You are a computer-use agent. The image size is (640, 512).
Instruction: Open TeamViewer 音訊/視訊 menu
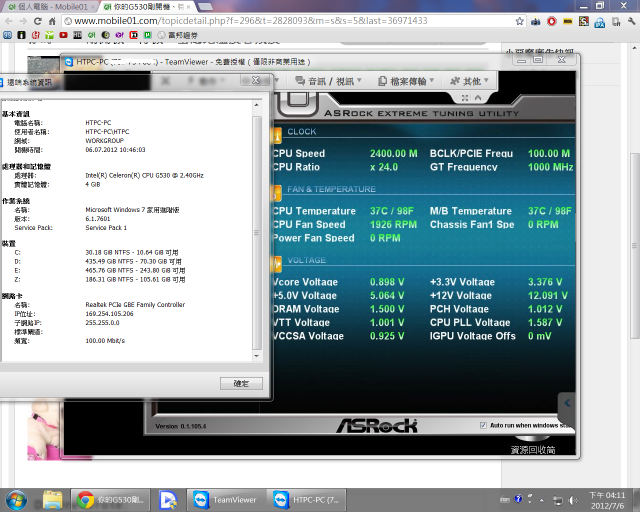tap(329, 81)
